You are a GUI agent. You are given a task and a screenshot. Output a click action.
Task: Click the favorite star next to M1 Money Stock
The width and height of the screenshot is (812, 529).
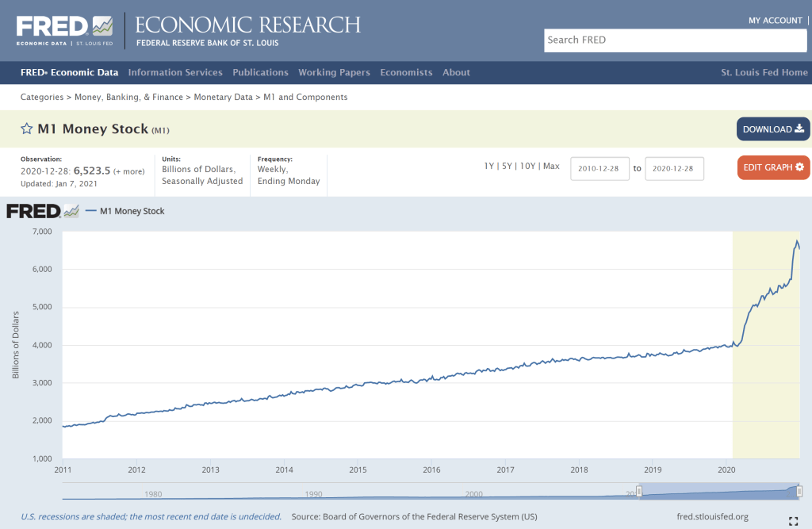pyautogui.click(x=27, y=128)
